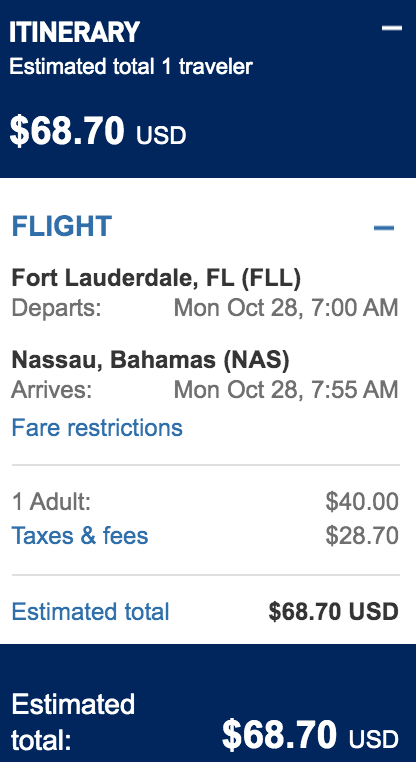The width and height of the screenshot is (416, 762).
Task: Collapse the Flight section minus icon
Action: [x=384, y=227]
